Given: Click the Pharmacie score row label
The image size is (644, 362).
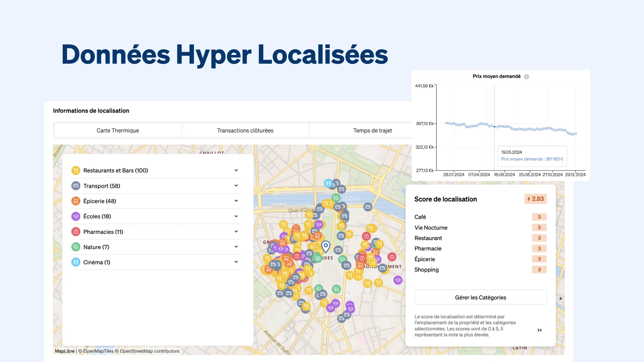Looking at the screenshot, I should pyautogui.click(x=428, y=248).
